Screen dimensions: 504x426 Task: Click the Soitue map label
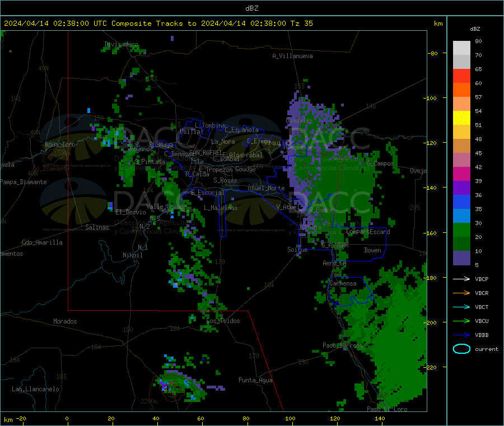point(297,249)
